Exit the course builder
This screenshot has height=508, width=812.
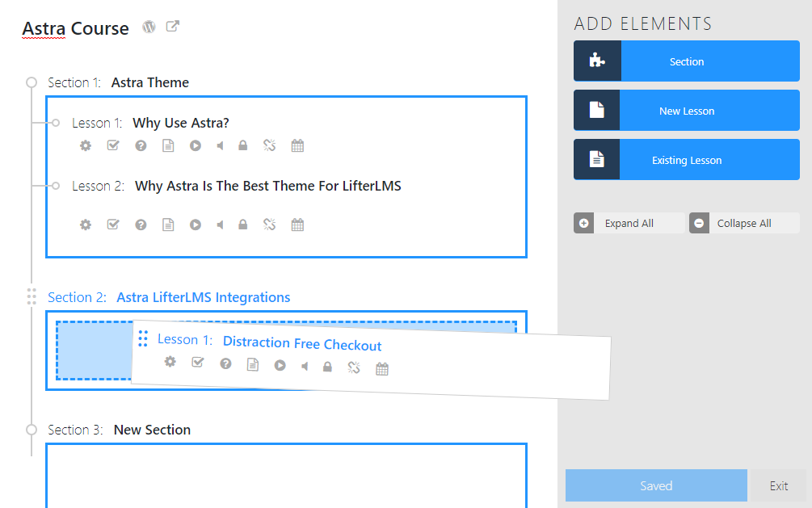tap(778, 485)
